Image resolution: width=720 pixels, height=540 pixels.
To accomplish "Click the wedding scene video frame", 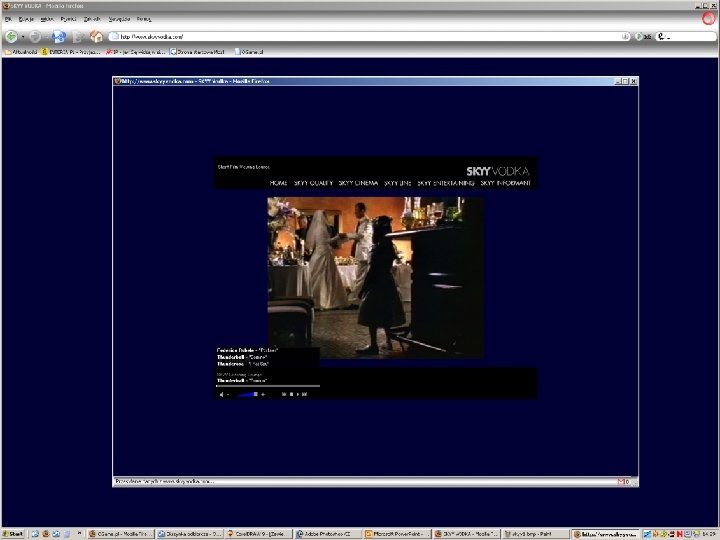I will pos(375,277).
